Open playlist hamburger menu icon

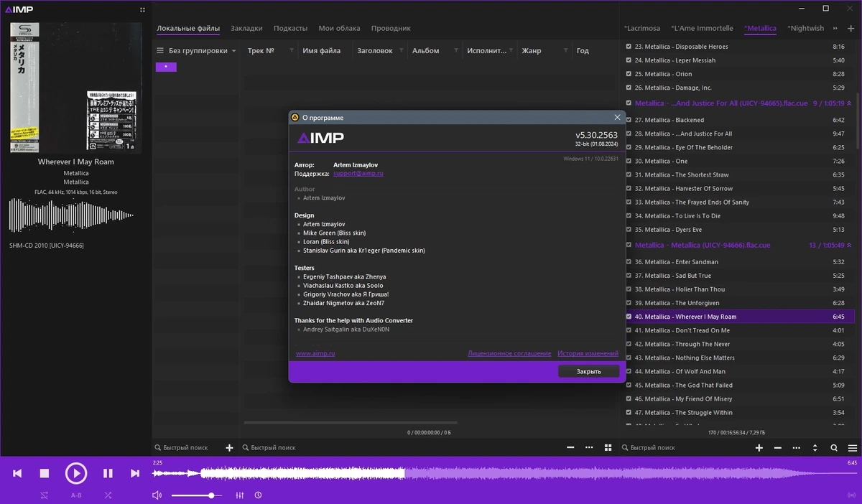(852, 447)
